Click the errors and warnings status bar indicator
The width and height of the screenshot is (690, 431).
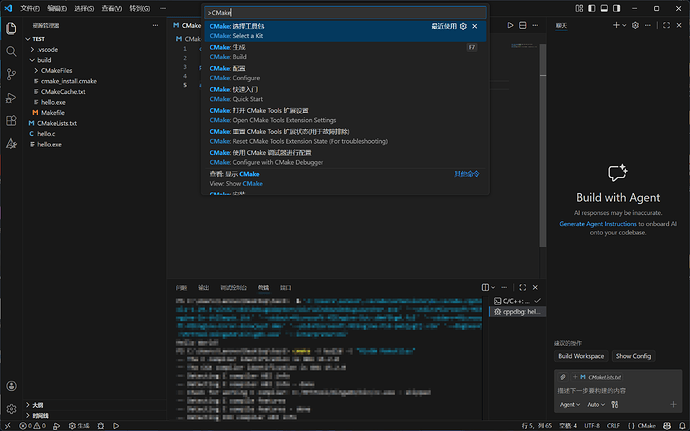pyautogui.click(x=32, y=426)
